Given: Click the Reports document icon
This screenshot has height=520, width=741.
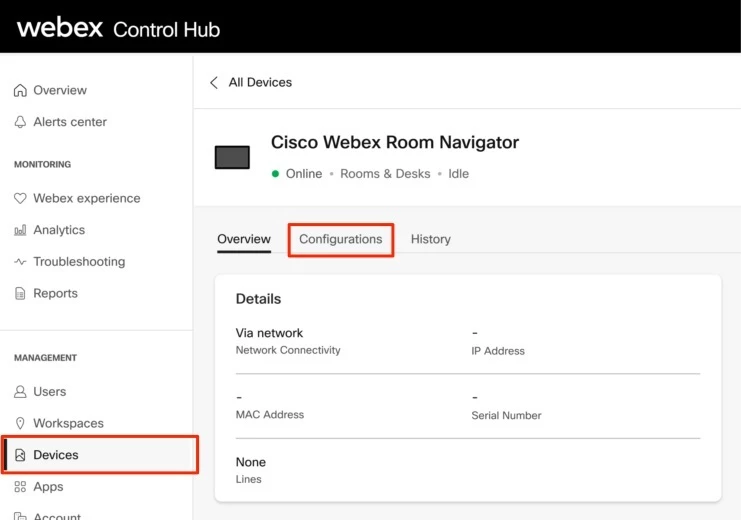Looking at the screenshot, I should [20, 294].
